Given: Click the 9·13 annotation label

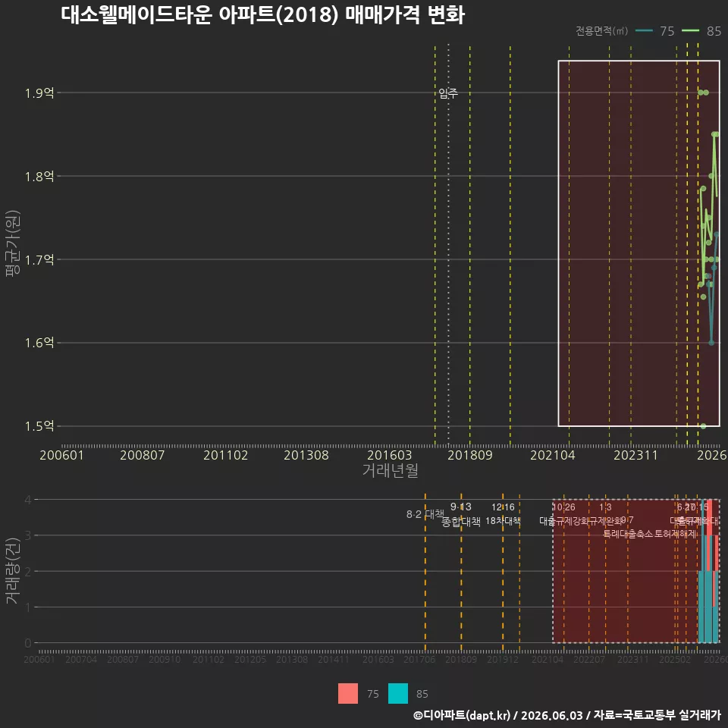Looking at the screenshot, I should point(460,507).
